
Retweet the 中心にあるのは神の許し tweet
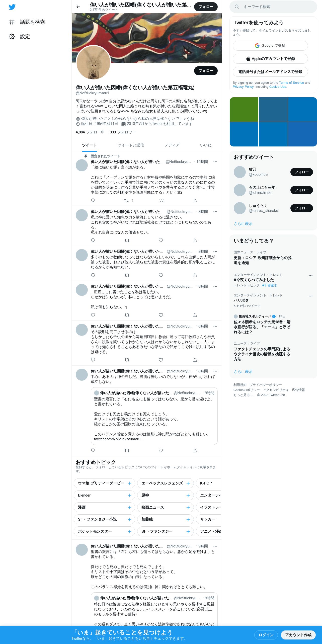(127, 450)
